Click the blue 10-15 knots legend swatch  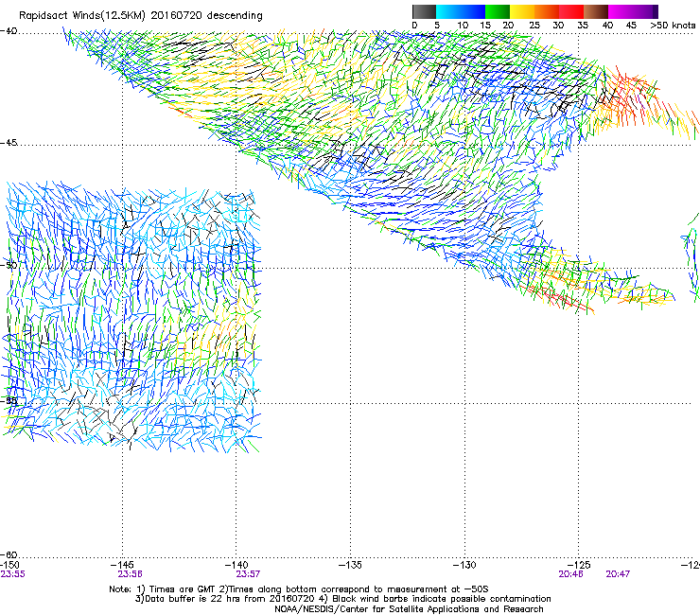[x=473, y=11]
